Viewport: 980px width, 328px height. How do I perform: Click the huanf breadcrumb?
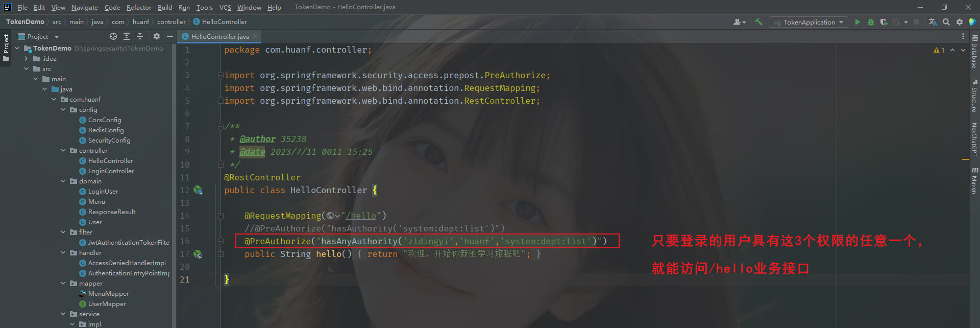[141, 22]
